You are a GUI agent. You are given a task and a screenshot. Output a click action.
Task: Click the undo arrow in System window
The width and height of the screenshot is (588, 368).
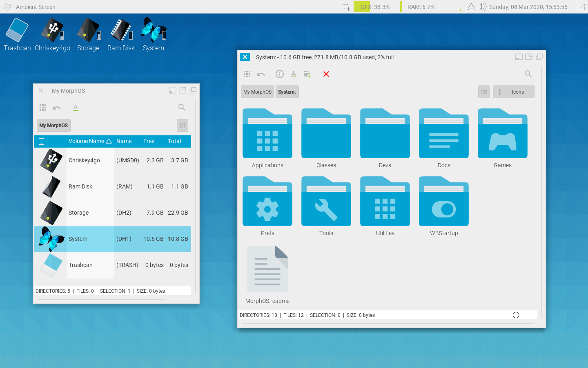point(261,74)
